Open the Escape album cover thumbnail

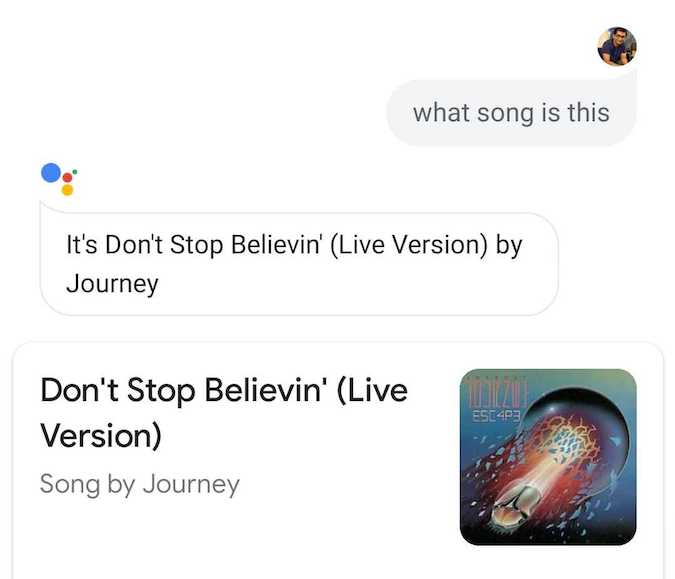[547, 456]
